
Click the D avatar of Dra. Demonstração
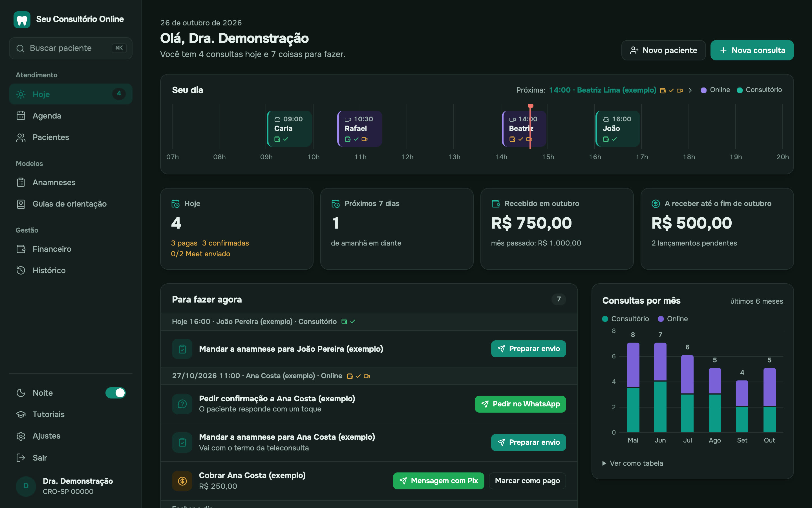point(26,486)
